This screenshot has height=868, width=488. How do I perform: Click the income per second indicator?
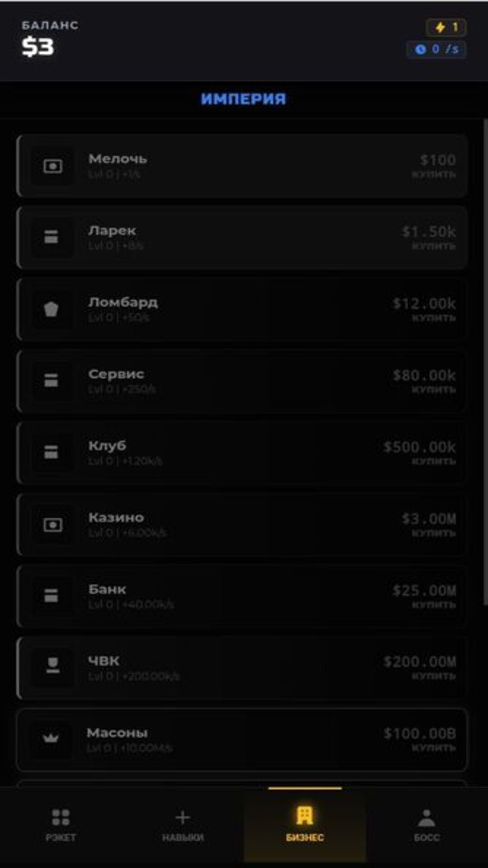pos(436,49)
